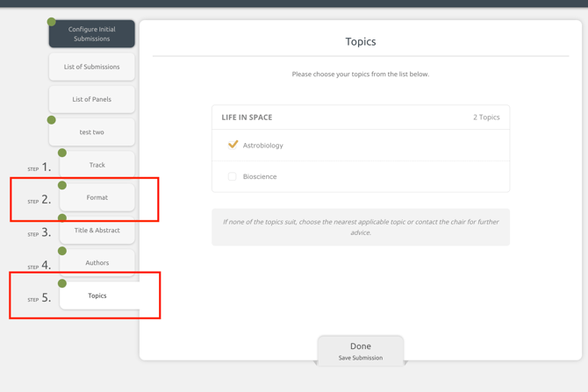Open the Title & Abstract step

97,231
